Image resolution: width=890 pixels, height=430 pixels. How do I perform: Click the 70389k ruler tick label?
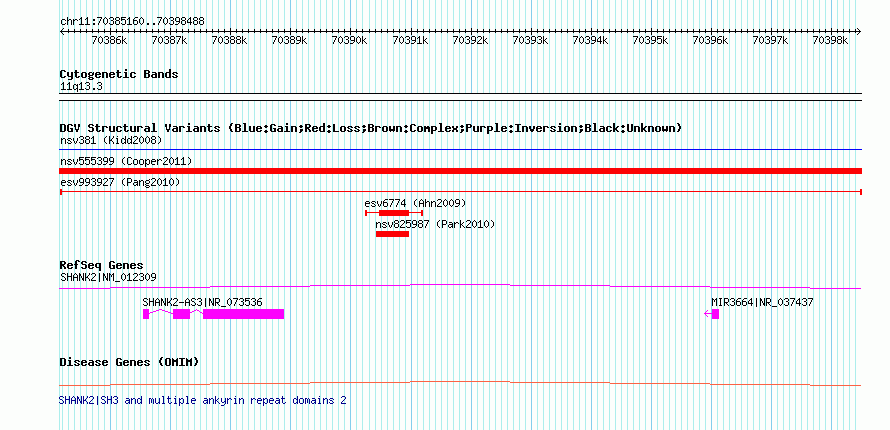(x=289, y=40)
